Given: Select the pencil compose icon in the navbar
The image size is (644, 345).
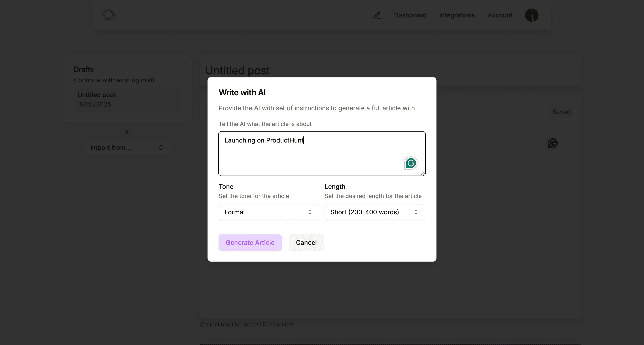Looking at the screenshot, I should pyautogui.click(x=377, y=15).
